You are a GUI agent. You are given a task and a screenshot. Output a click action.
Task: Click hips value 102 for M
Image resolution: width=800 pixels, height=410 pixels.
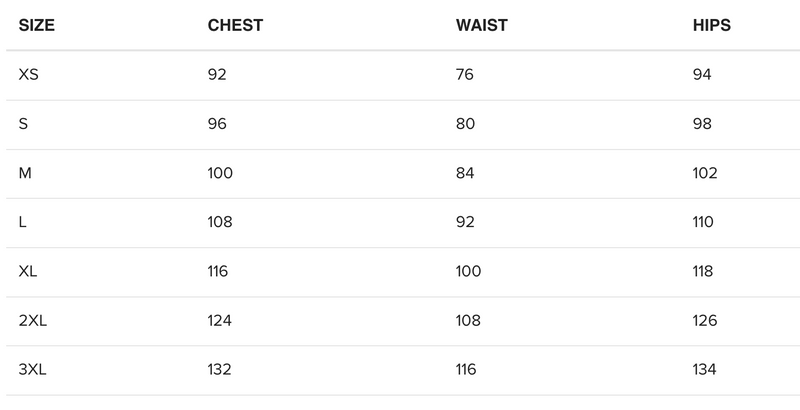704,173
